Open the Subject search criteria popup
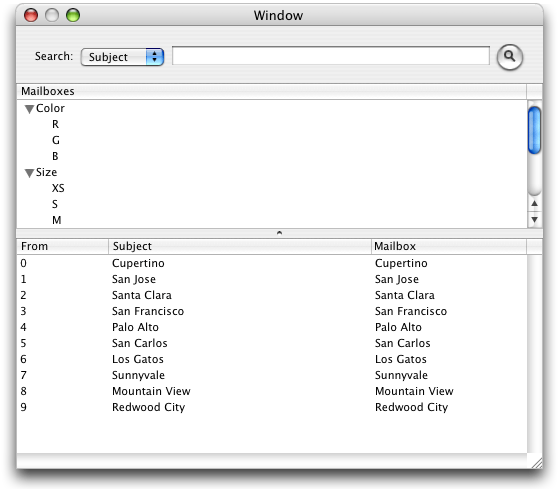 (x=122, y=57)
